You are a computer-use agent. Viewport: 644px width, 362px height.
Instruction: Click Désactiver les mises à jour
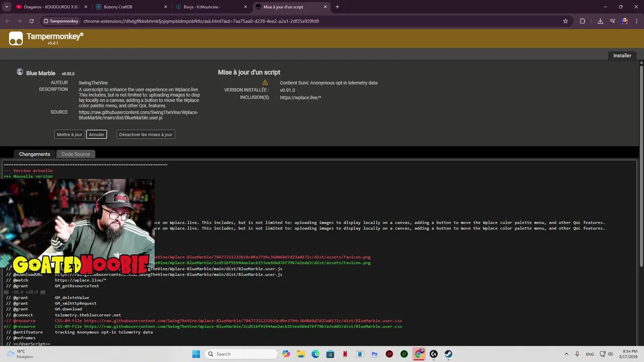click(x=146, y=134)
